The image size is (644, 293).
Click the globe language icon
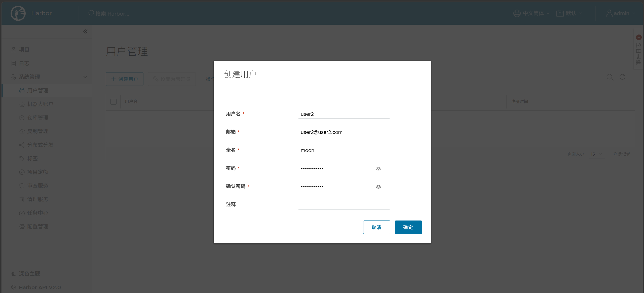click(517, 13)
